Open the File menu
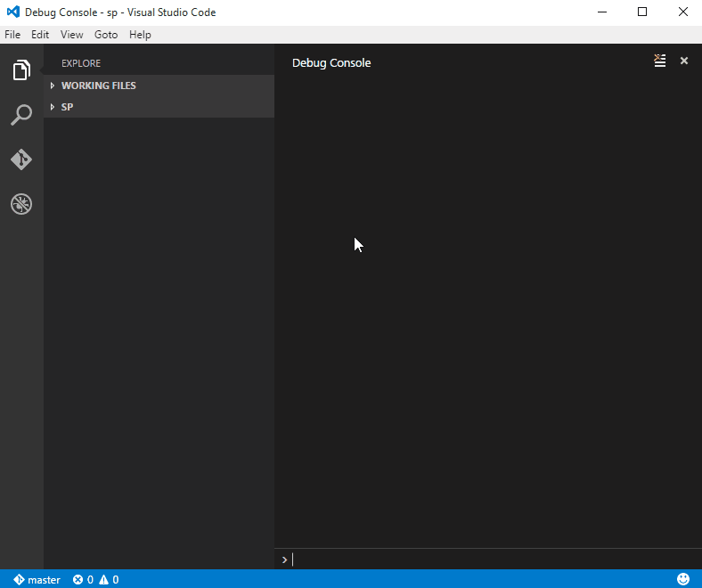702x588 pixels. [12, 35]
